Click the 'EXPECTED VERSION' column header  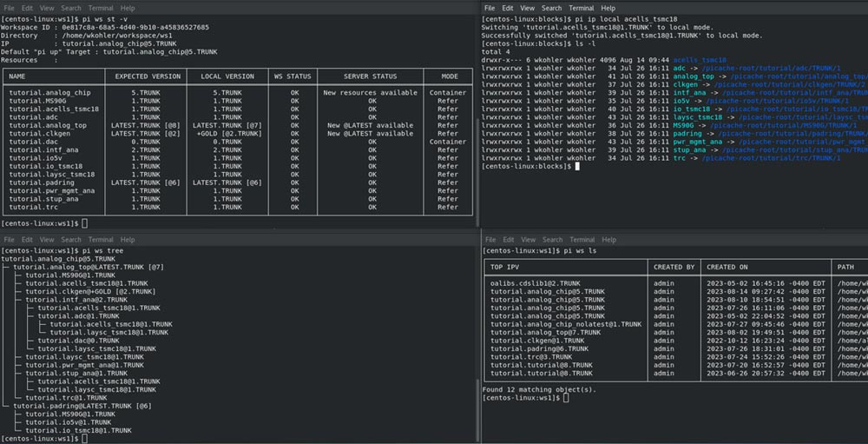146,76
